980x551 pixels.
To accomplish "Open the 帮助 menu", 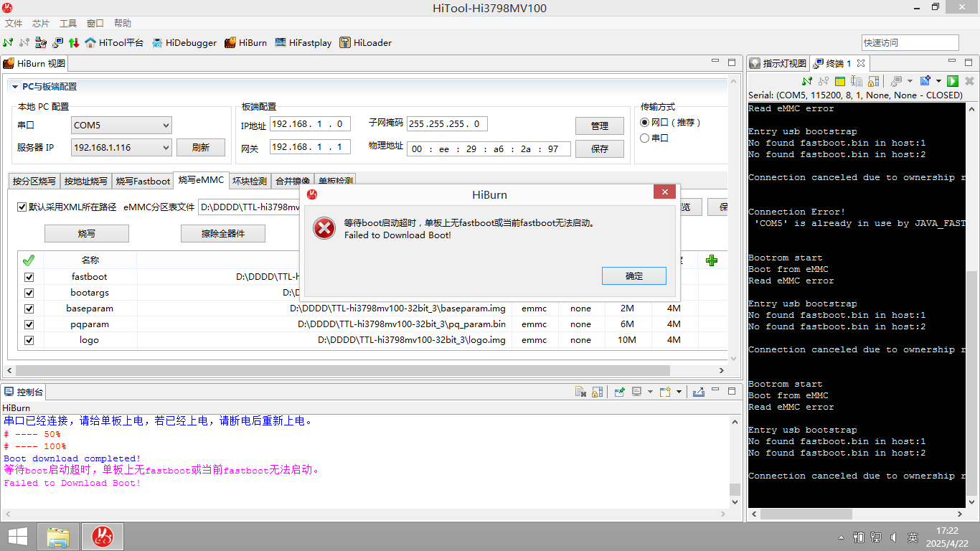I will coord(123,24).
